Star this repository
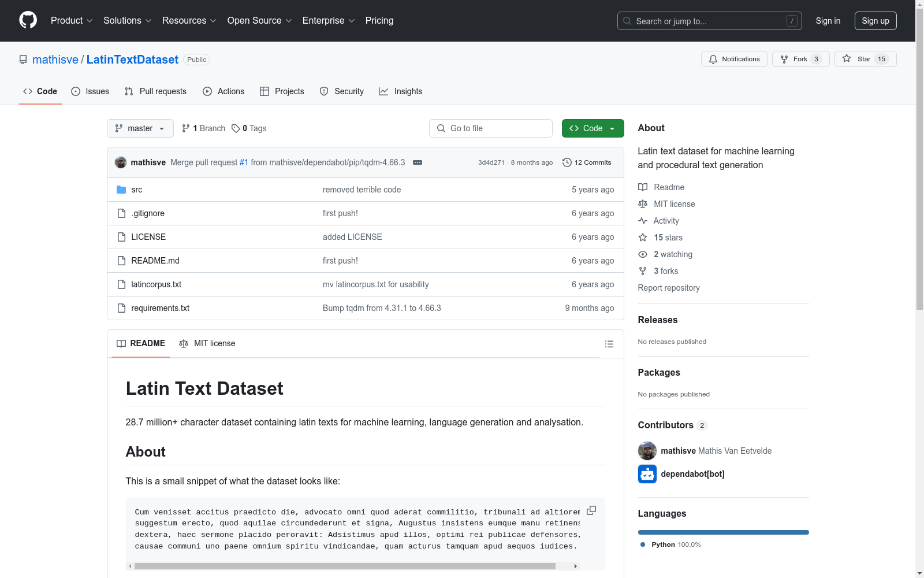 tap(865, 59)
